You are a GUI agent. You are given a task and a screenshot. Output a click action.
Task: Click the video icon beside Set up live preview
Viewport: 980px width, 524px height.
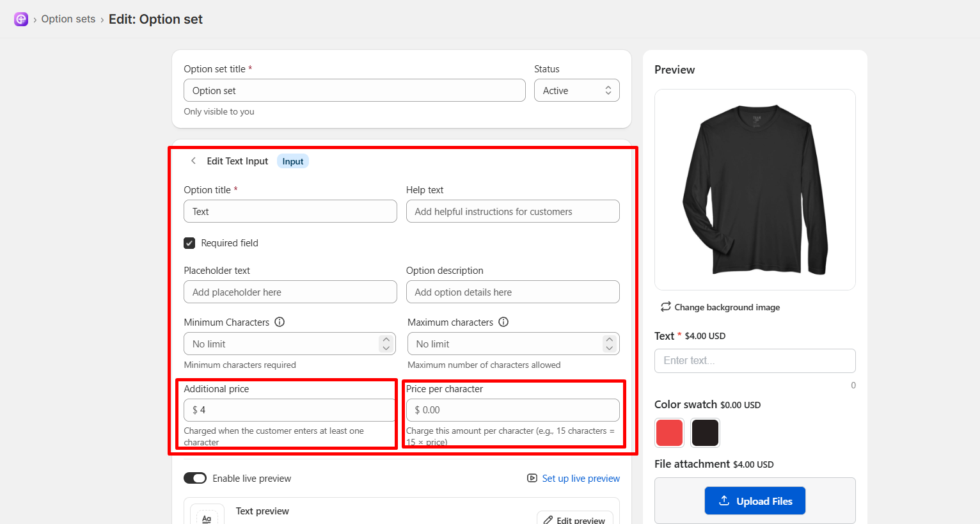(x=532, y=478)
